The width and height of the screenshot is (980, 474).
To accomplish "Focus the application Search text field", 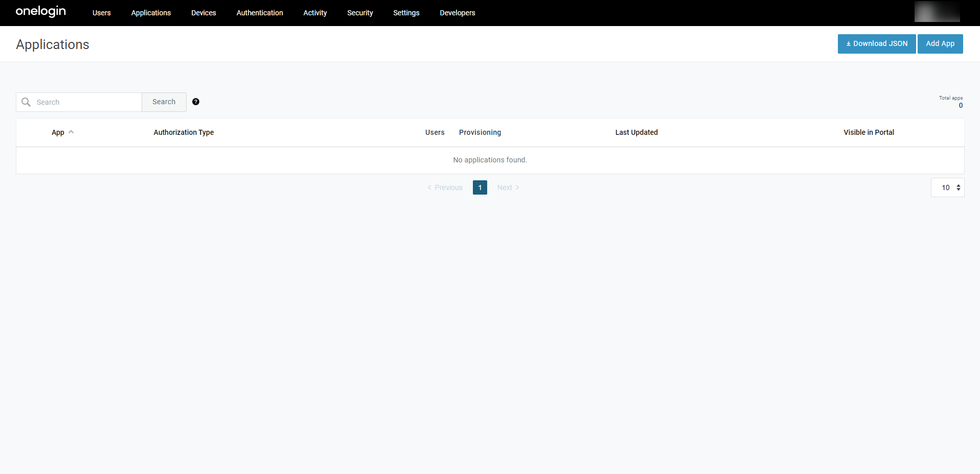I will (x=87, y=102).
